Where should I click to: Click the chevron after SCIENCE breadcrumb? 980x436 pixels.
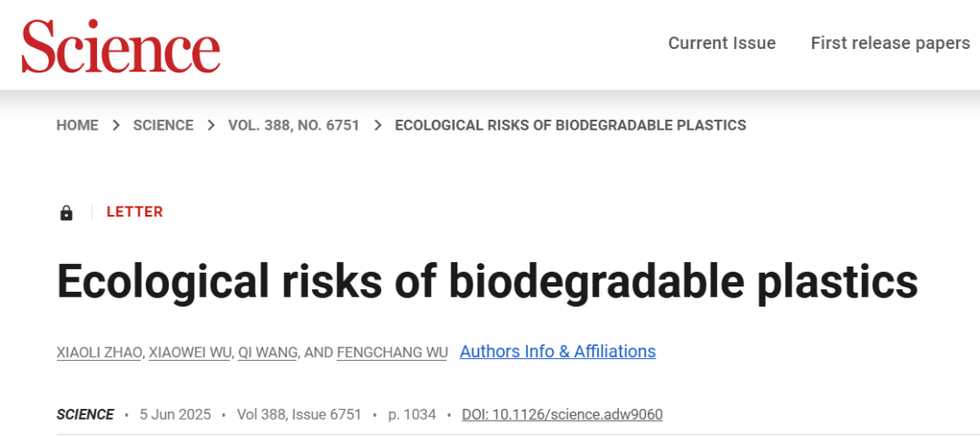[x=211, y=126]
